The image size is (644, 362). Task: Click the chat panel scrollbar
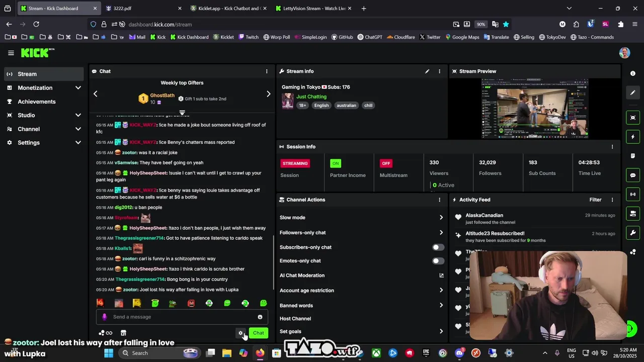274,263
